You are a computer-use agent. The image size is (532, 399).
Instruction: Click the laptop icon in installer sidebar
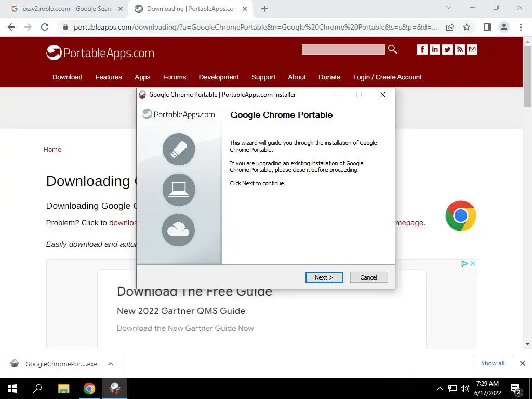click(x=179, y=190)
